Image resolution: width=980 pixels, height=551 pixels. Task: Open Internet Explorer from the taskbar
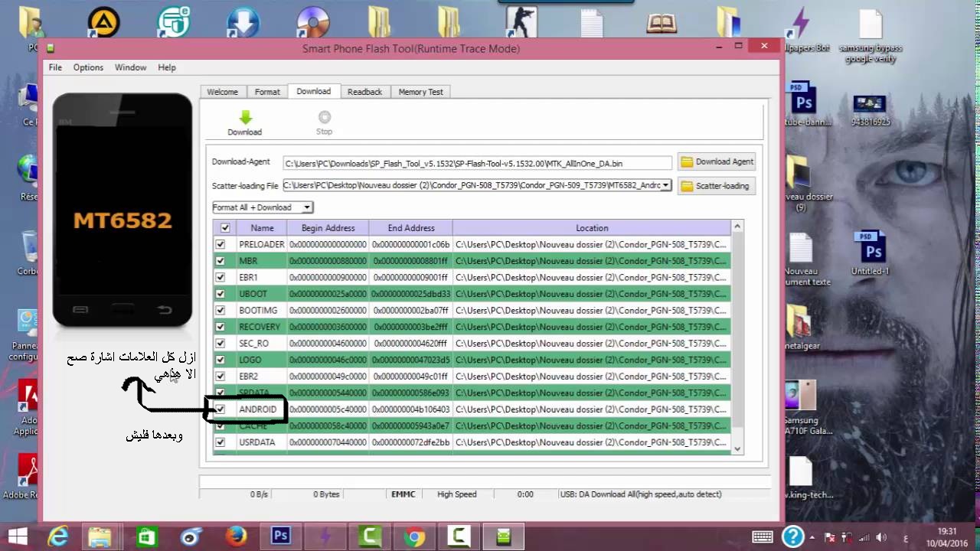click(58, 536)
